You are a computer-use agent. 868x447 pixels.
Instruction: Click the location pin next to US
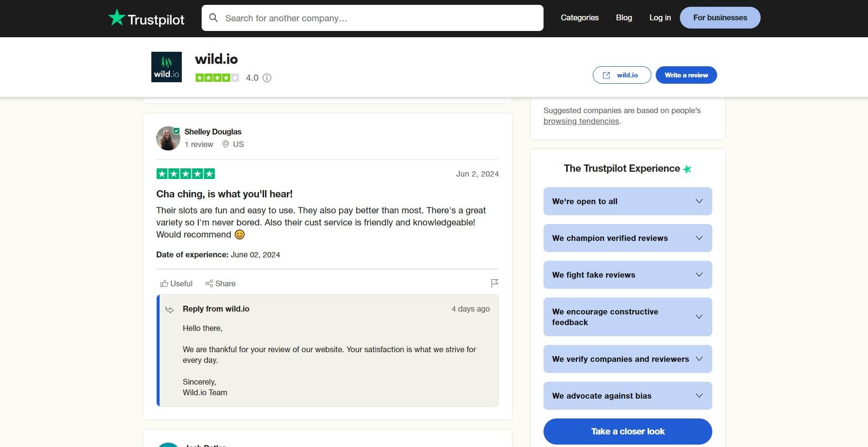[x=225, y=144]
